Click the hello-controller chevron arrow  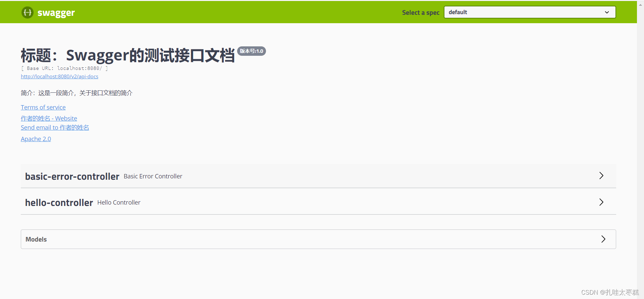(601, 202)
